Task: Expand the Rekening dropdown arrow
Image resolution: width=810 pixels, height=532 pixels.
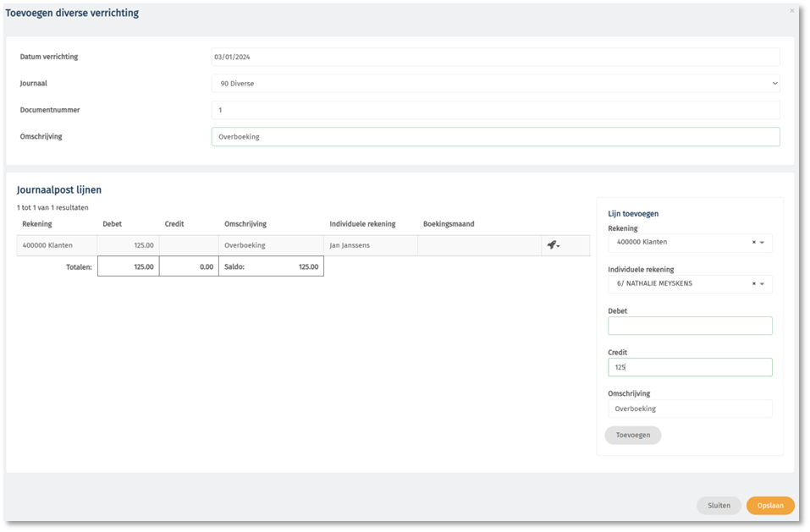Action: 762,243
